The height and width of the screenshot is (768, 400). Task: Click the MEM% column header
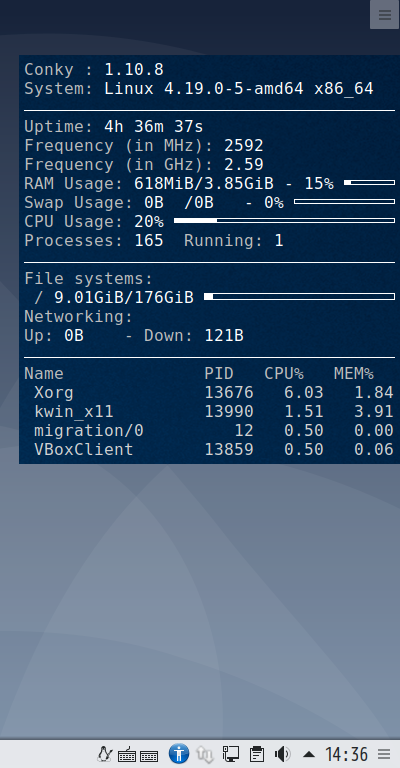[x=354, y=374]
